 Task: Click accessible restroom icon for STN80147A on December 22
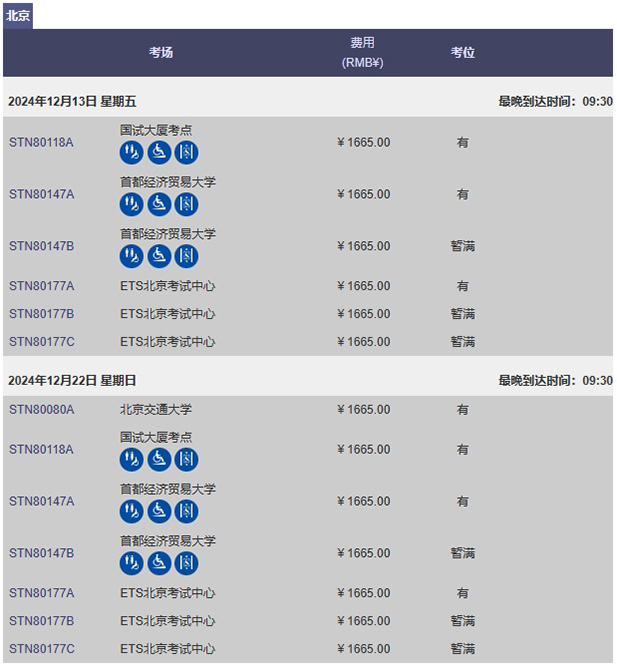coord(131,511)
